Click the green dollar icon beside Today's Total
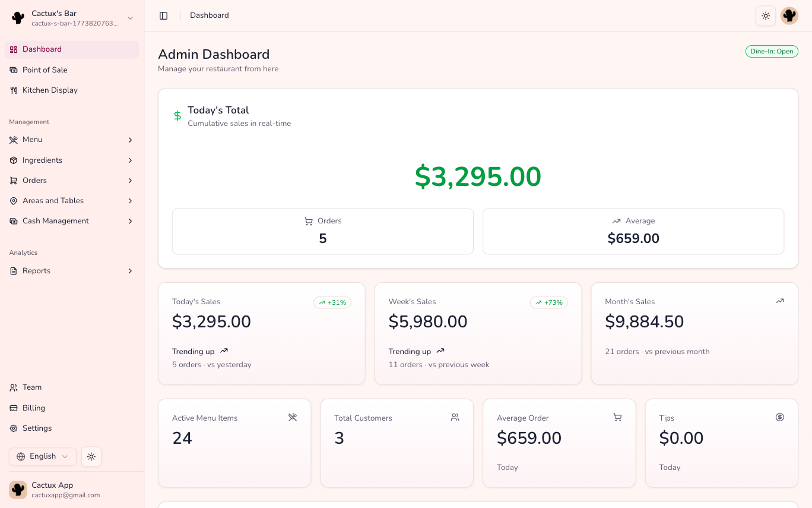The image size is (812, 508). coord(177,116)
